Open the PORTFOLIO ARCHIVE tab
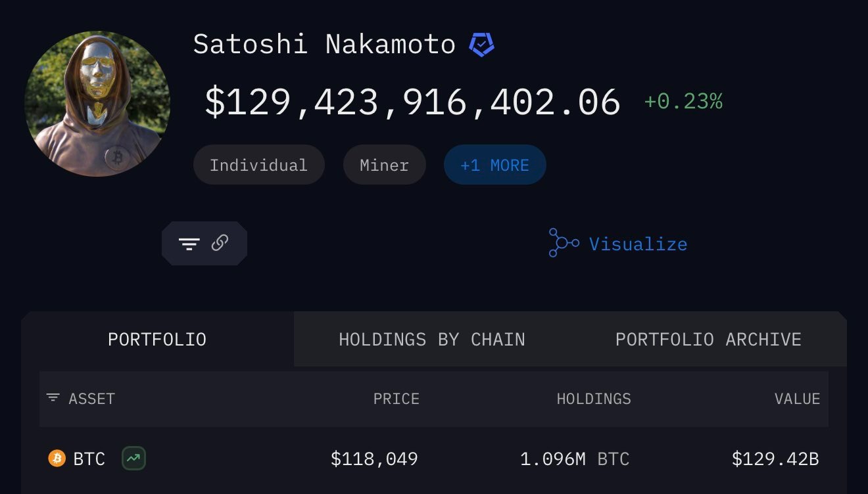Image resolution: width=868 pixels, height=494 pixels. click(708, 340)
